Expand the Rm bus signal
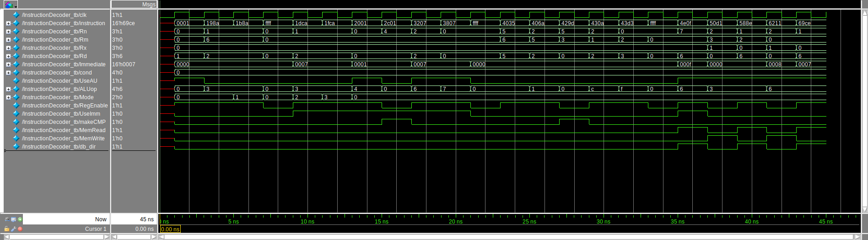This screenshot has height=240, width=868. pyautogui.click(x=8, y=40)
